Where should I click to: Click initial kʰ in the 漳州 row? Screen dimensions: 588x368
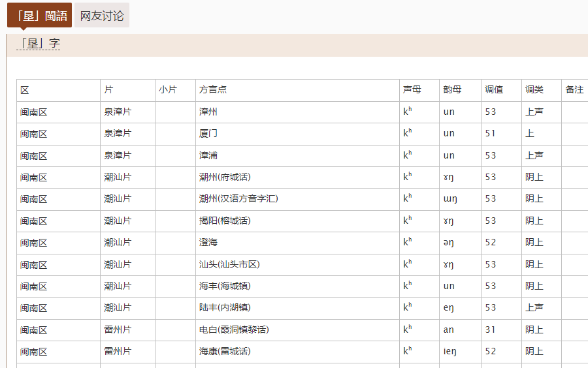point(408,111)
